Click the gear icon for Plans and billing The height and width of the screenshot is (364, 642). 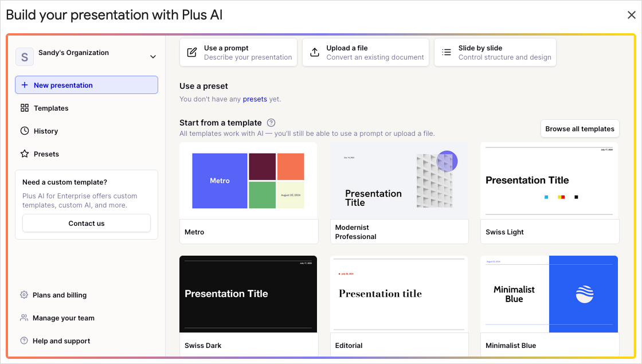[24, 295]
